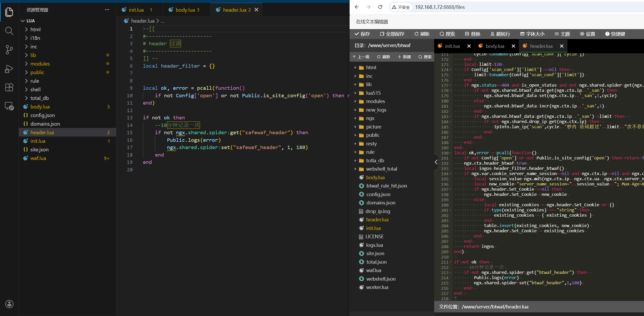The width and height of the screenshot is (644, 316).
Task: Click 上一级 to go up a directory
Action: click(361, 57)
